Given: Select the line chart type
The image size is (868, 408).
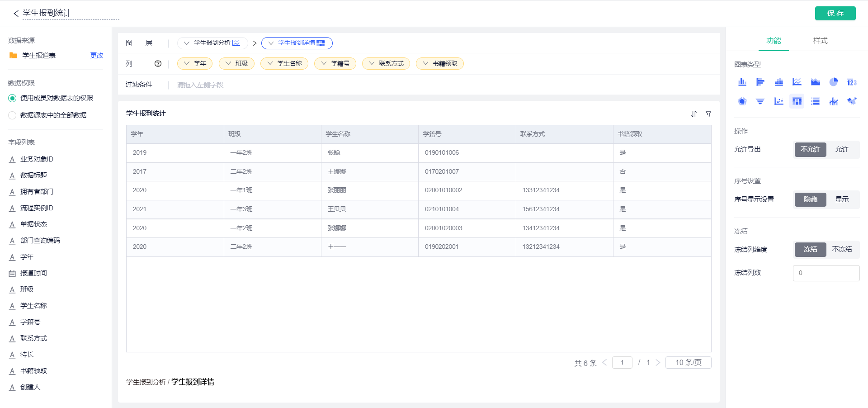Looking at the screenshot, I should (797, 82).
